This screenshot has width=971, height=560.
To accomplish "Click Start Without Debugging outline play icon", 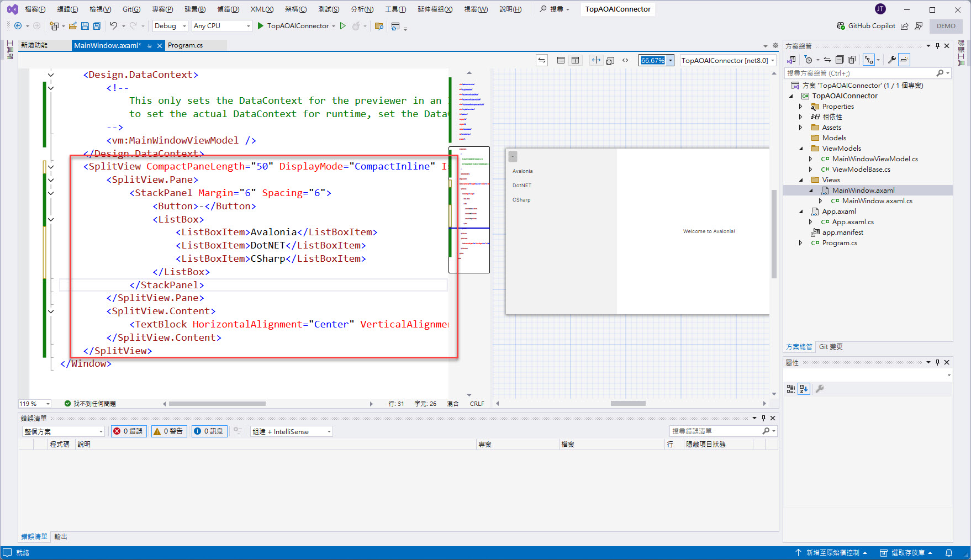I will tap(343, 26).
